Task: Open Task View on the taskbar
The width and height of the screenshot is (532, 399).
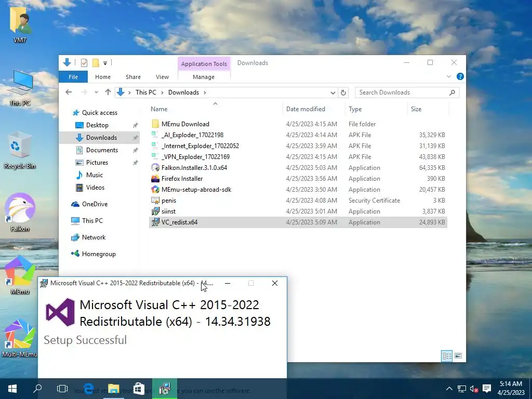Action: (x=62, y=389)
